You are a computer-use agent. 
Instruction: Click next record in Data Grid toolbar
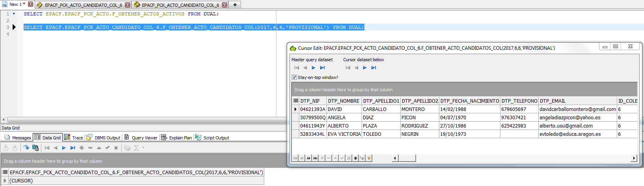[x=64, y=148]
